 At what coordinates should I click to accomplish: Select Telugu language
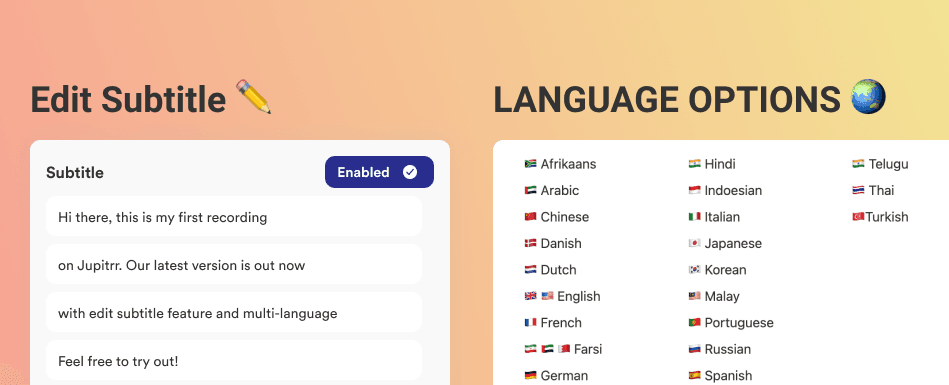point(888,164)
